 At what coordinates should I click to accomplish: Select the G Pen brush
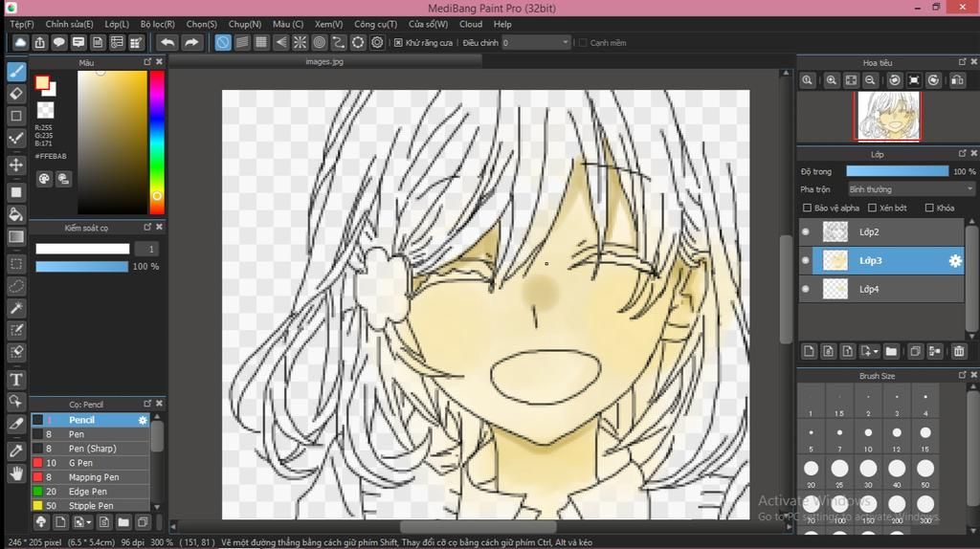[x=91, y=463]
